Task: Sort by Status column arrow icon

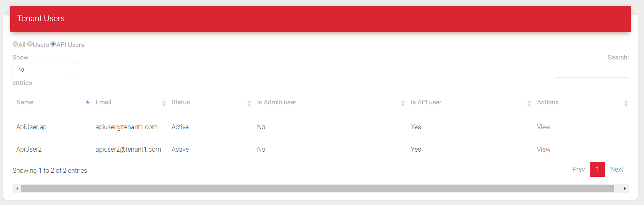Action: coord(249,104)
